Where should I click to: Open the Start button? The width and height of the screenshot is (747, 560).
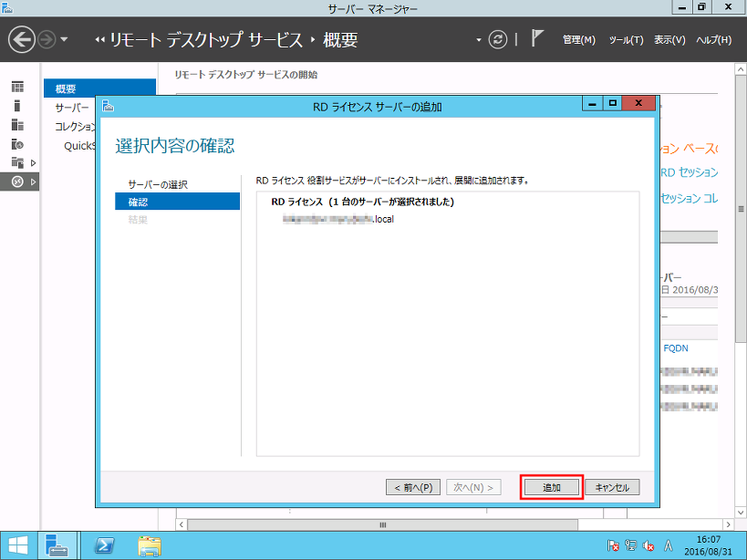(x=16, y=545)
